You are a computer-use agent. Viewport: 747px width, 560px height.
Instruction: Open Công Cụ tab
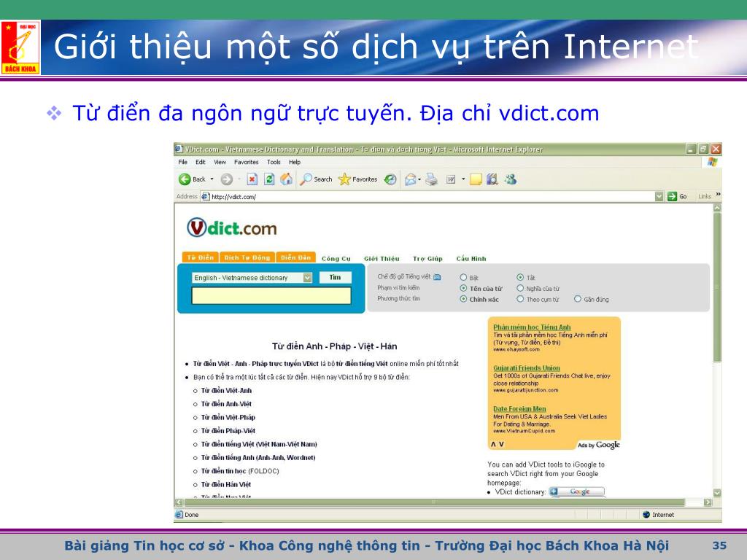[x=336, y=259]
